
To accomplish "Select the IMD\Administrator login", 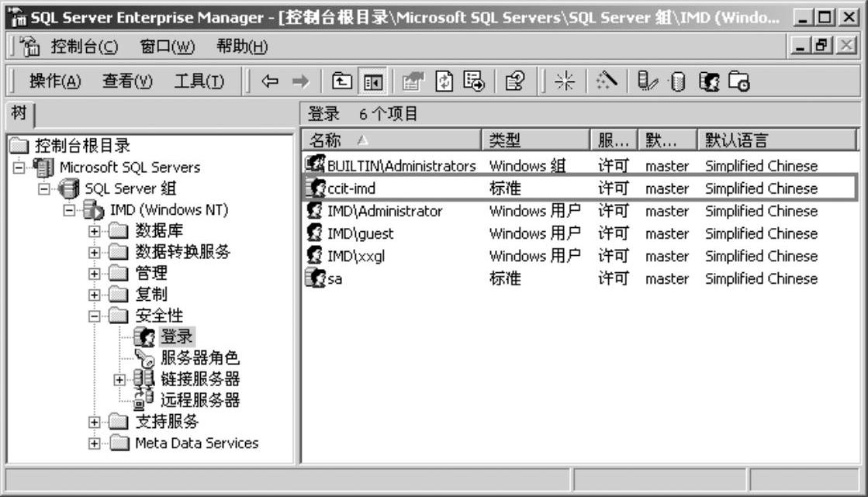I will [385, 211].
